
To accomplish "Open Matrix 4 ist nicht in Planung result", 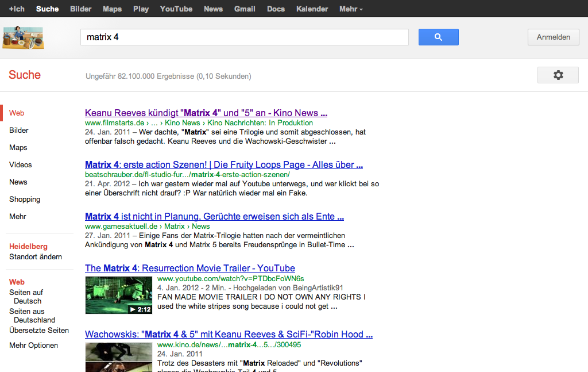I will (214, 217).
